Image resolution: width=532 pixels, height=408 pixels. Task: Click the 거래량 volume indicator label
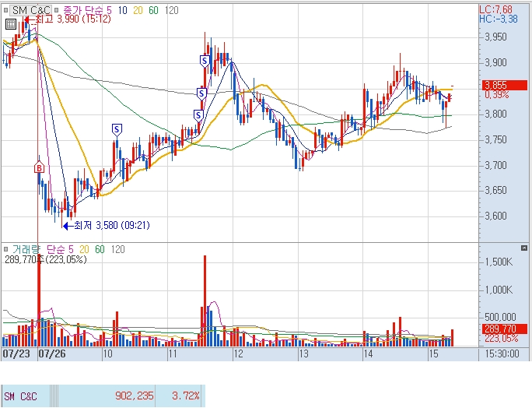[26, 249]
